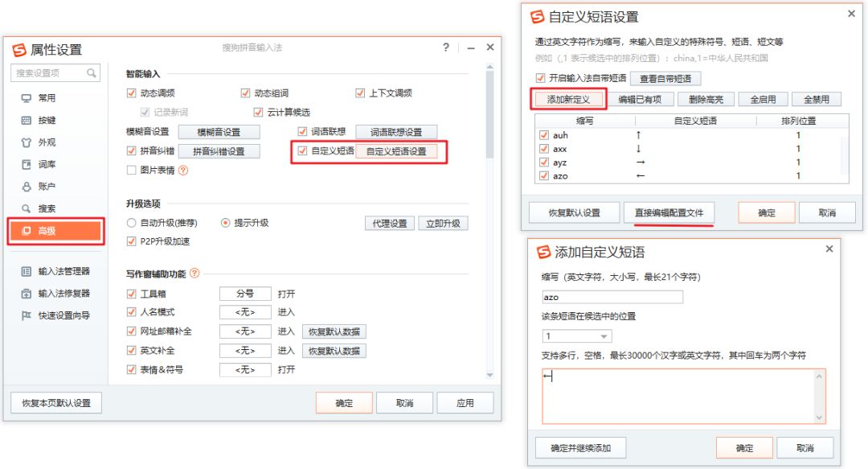
Task: Toggle the 上下文调频 checkbox
Action: point(360,93)
